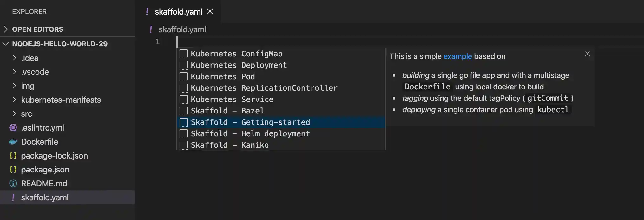Click the warning icon in the breadcrumb bar

click(150, 29)
